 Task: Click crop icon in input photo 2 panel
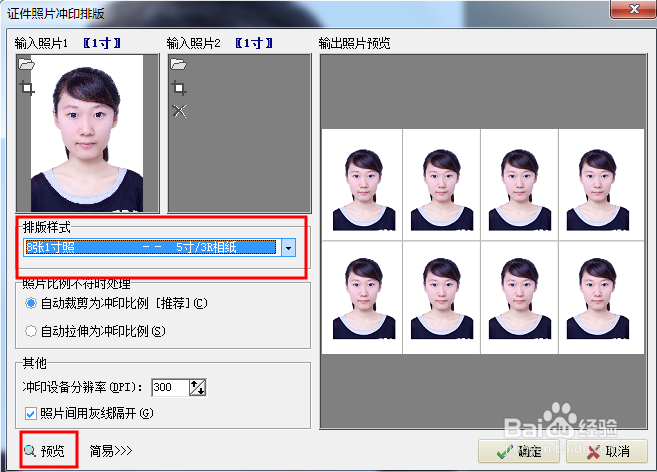[x=179, y=88]
